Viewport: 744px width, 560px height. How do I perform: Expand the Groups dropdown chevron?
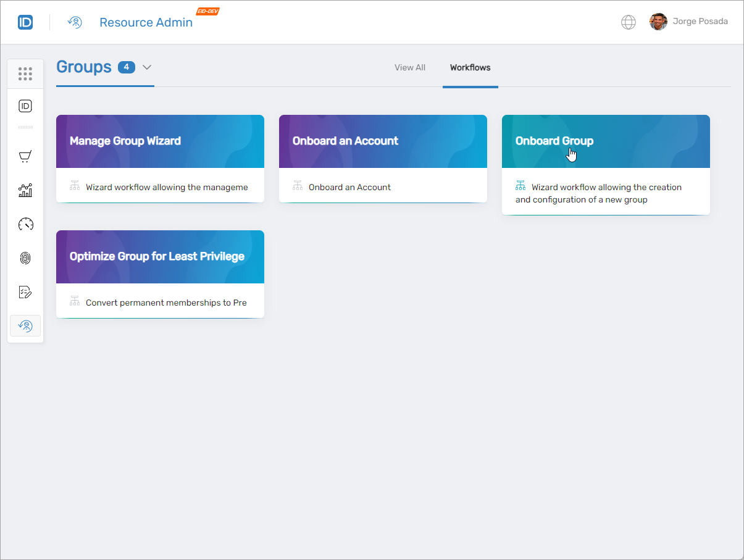click(x=146, y=68)
